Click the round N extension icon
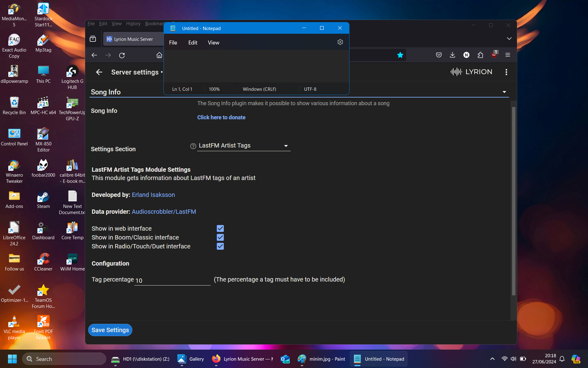 (x=466, y=55)
